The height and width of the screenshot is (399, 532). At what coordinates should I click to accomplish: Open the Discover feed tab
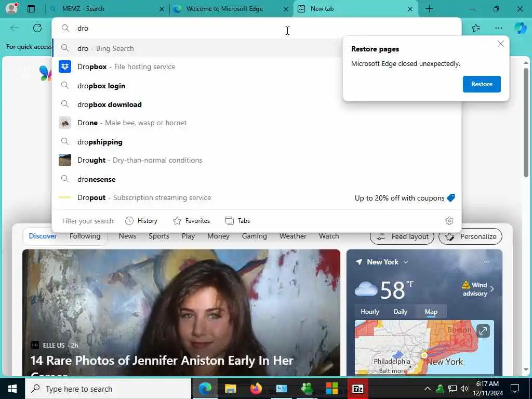click(x=43, y=236)
